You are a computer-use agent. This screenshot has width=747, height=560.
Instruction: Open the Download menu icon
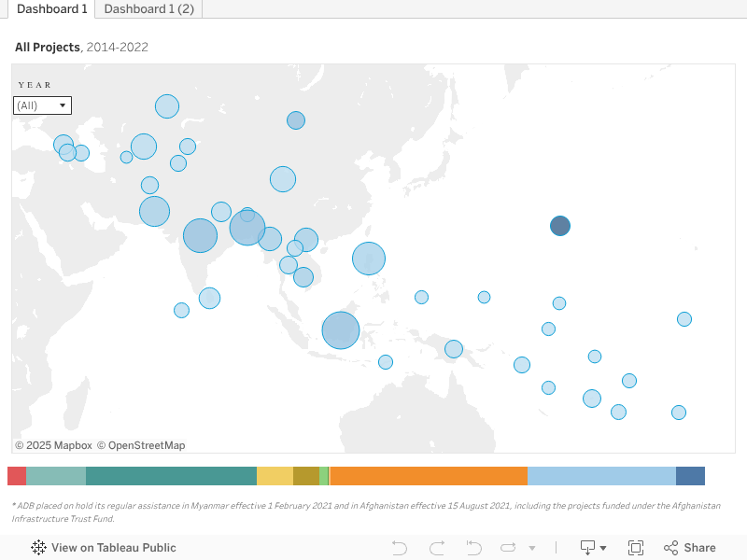593,548
